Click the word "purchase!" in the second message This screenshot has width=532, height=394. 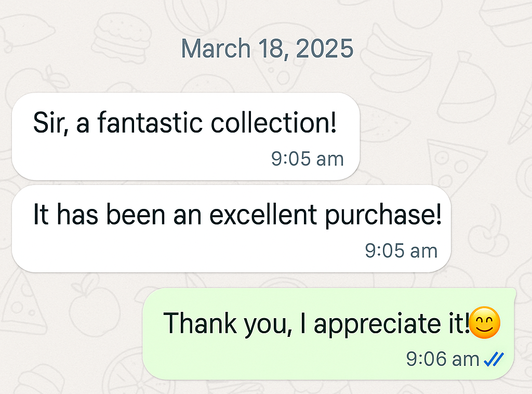(383, 216)
